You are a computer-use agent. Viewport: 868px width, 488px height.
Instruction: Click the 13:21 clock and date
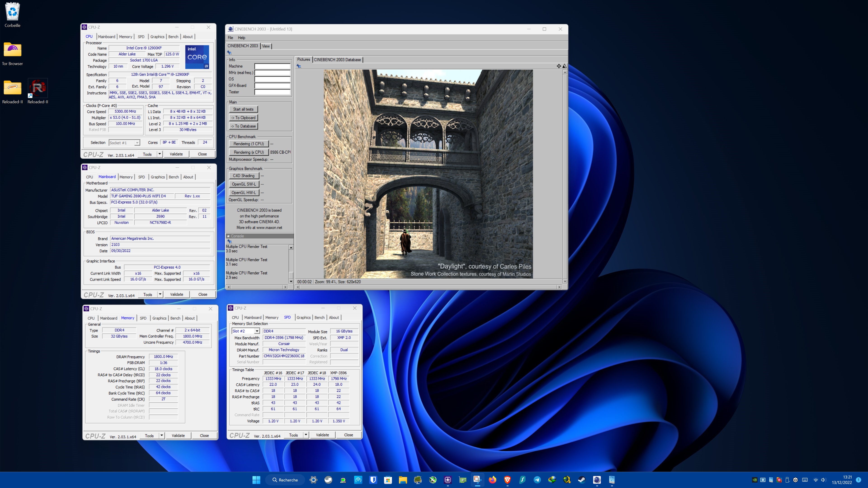pos(842,480)
